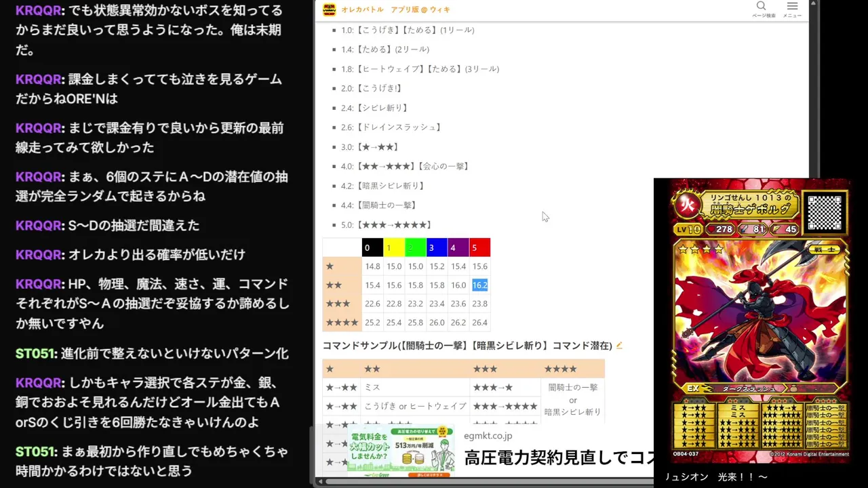868x488 pixels.
Task: Click the 5.0:【★★★→★★★★★】 list item
Action: pyautogui.click(x=387, y=225)
